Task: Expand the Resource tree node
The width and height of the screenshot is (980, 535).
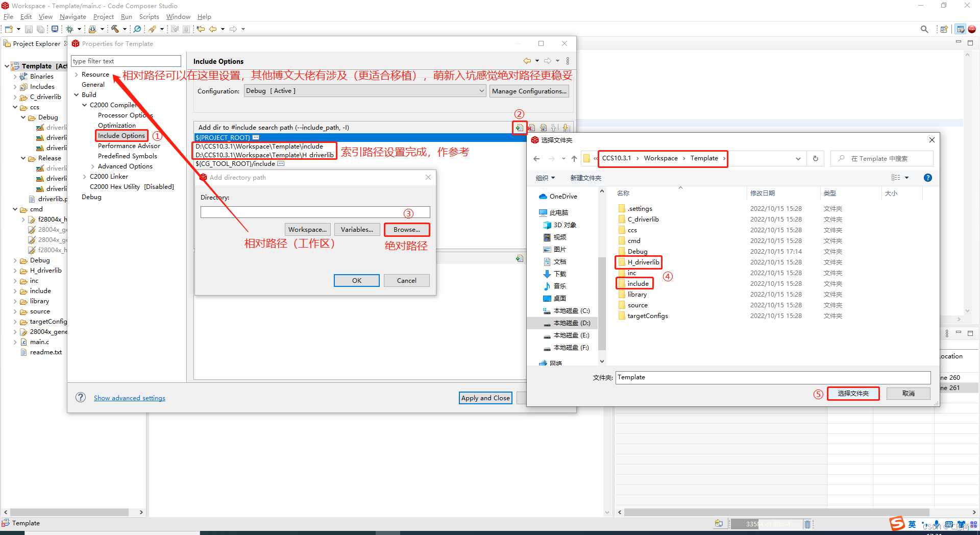Action: pyautogui.click(x=76, y=75)
